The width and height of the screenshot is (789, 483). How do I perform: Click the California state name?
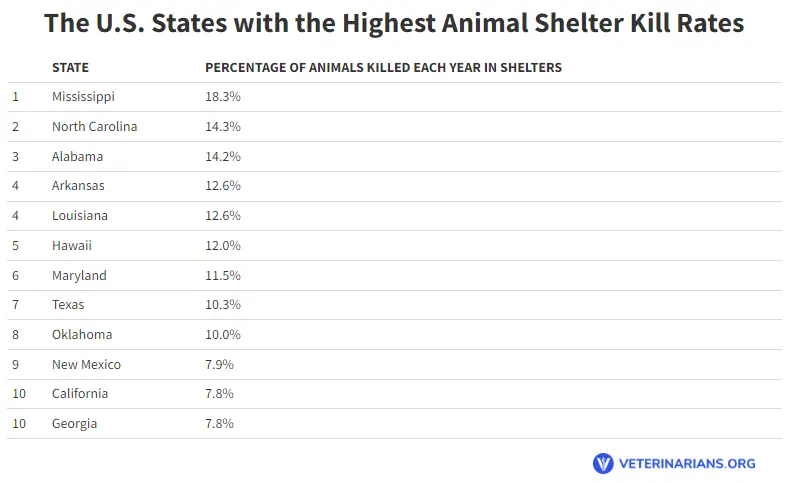[x=80, y=394]
